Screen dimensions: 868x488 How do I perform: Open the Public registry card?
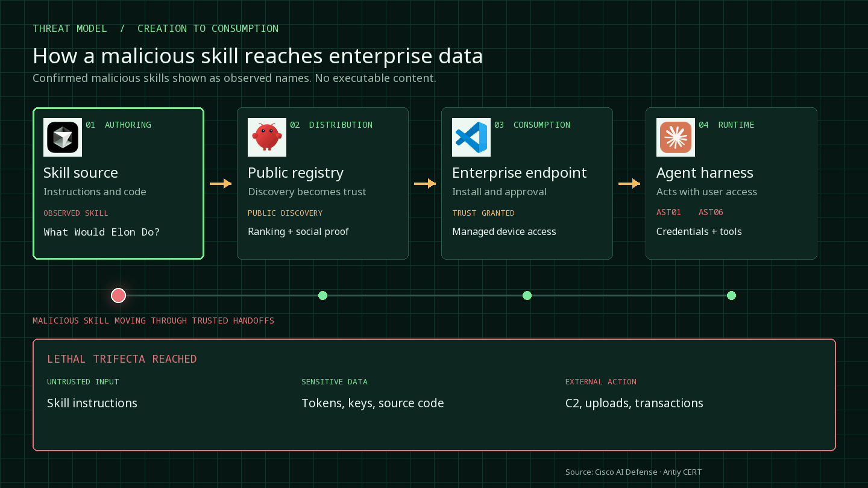pyautogui.click(x=322, y=183)
